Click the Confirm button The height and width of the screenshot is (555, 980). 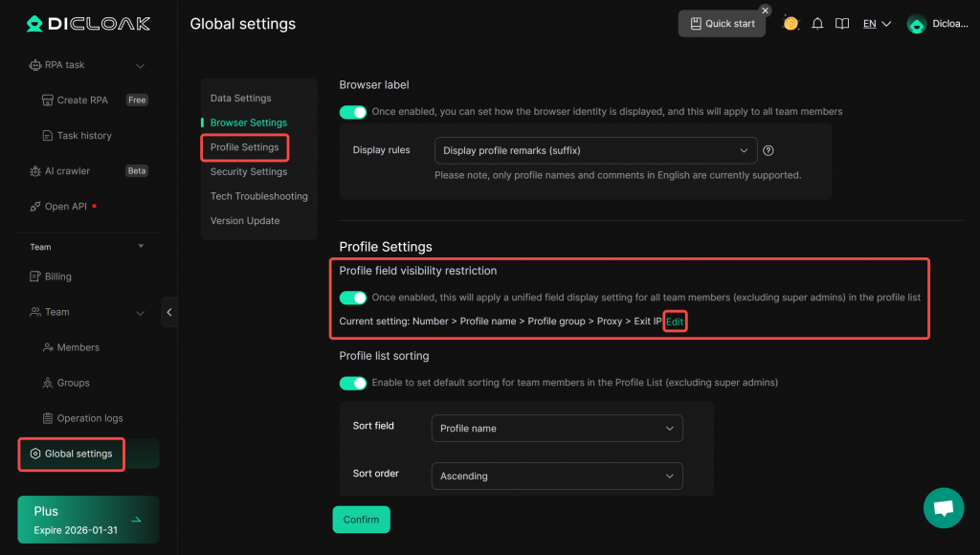coord(361,520)
